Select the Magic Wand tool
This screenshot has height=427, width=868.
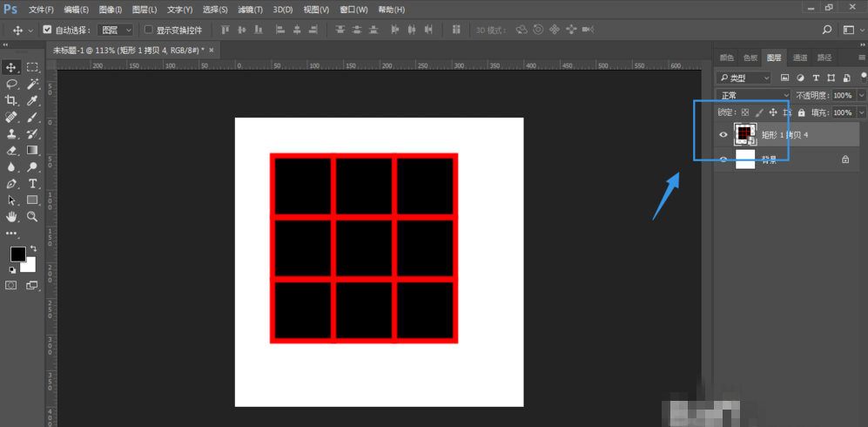[33, 84]
